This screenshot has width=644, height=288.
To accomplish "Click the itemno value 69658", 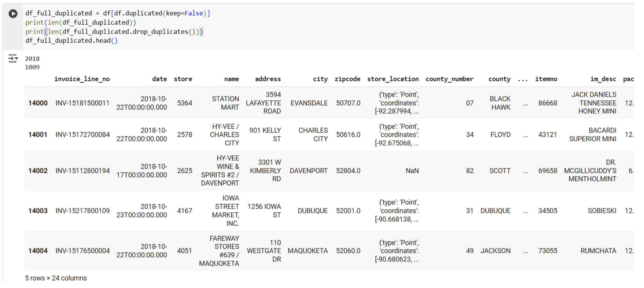I will click(x=548, y=171).
